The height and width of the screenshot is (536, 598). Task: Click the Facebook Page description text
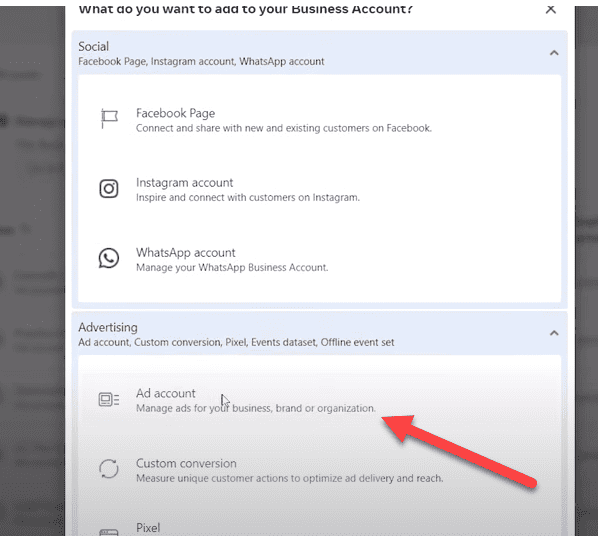click(284, 128)
